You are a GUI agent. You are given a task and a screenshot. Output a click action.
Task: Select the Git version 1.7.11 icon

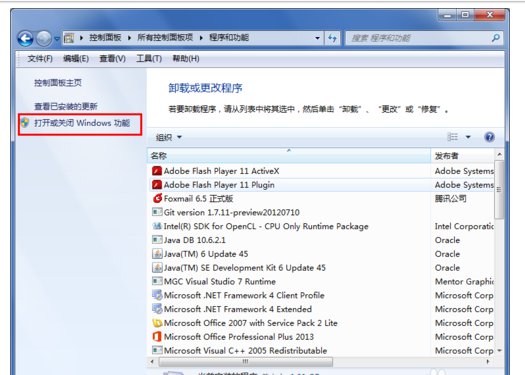[x=157, y=212]
